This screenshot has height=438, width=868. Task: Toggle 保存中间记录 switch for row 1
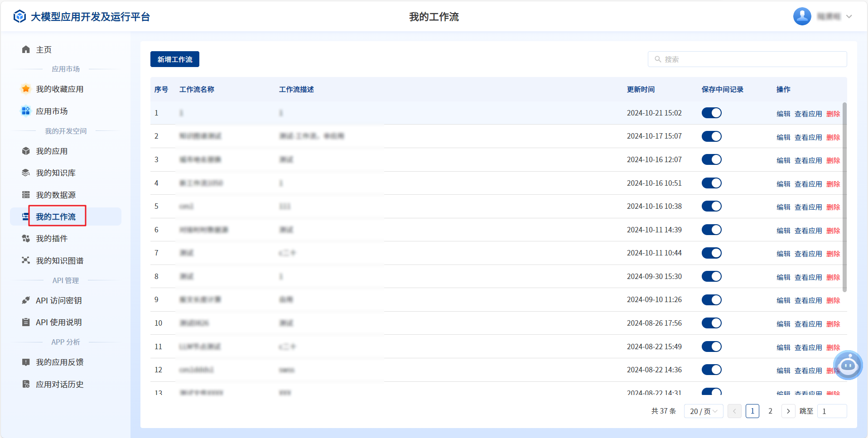(x=711, y=113)
